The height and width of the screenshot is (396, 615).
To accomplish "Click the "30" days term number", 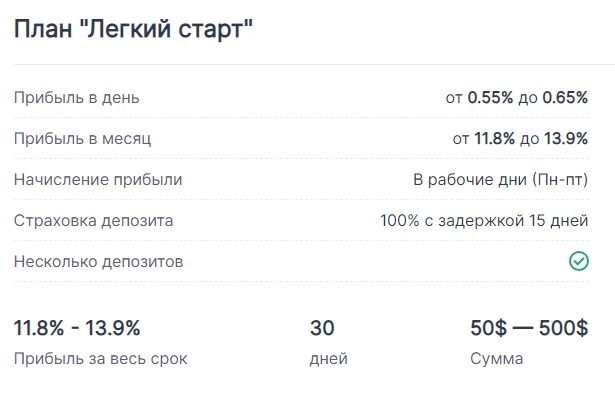I will [322, 328].
